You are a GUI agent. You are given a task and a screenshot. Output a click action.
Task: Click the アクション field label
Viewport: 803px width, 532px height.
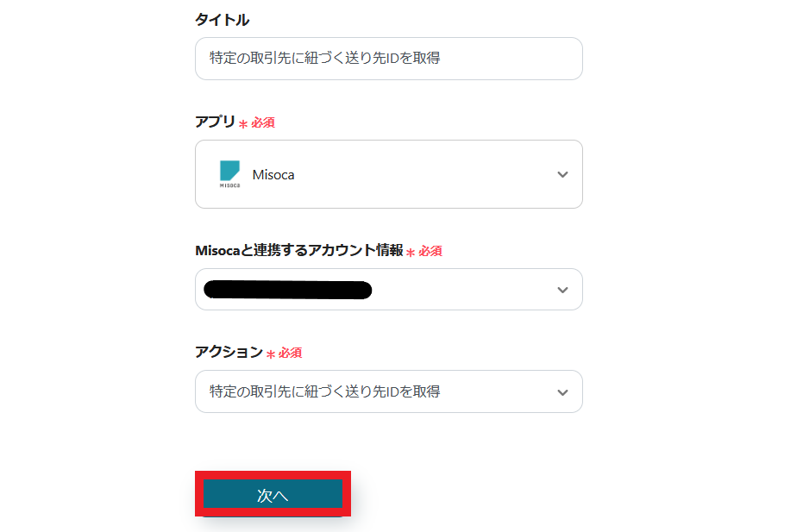pyautogui.click(x=229, y=352)
